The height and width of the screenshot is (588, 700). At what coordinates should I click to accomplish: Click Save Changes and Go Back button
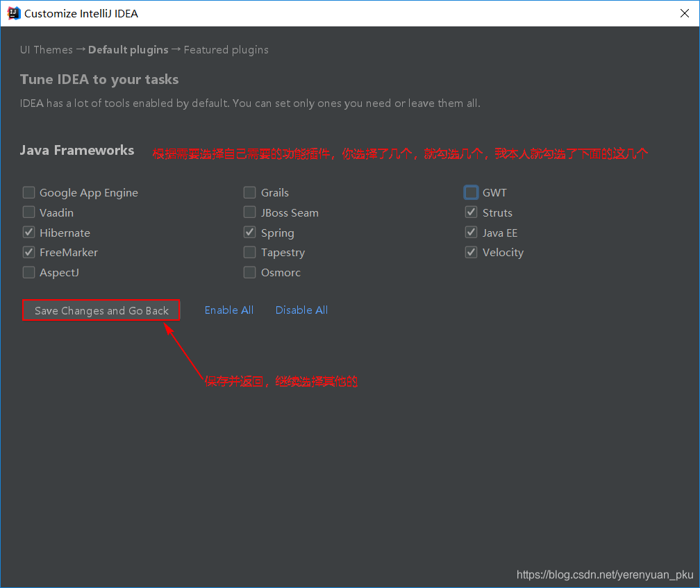pyautogui.click(x=101, y=310)
